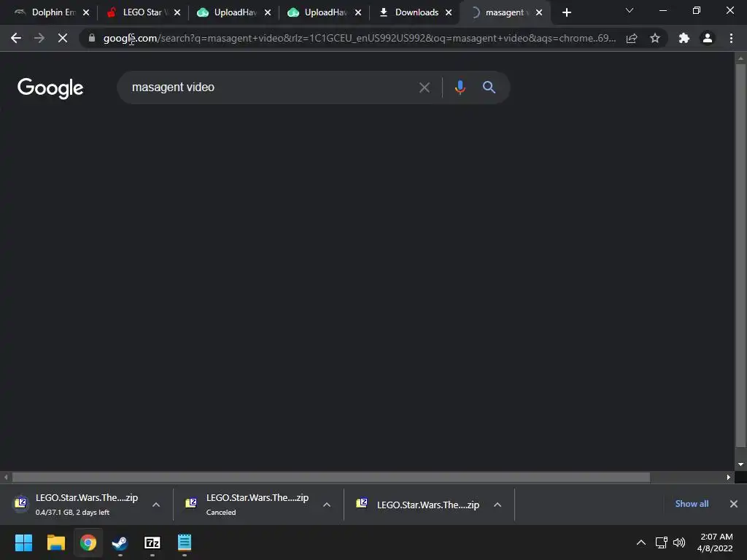Open Windows Start menu

coord(23,542)
